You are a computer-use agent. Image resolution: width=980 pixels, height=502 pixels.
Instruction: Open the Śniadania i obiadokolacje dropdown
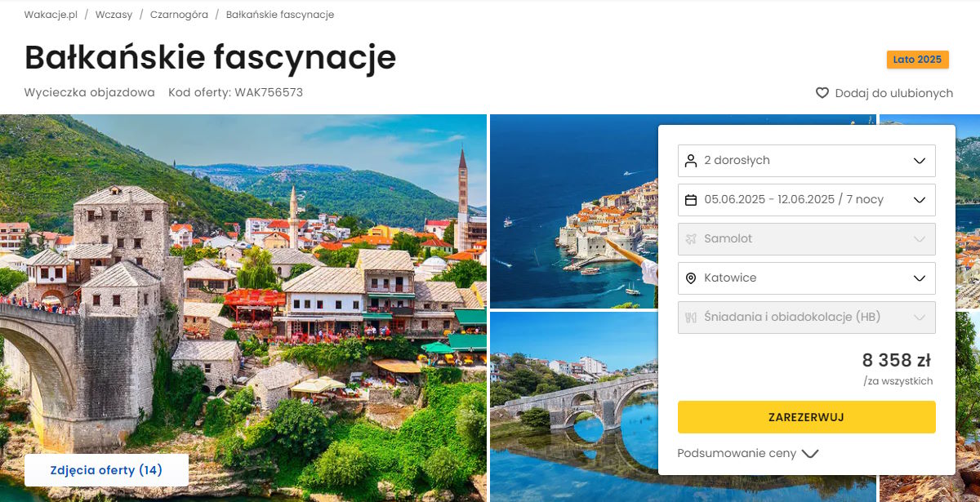807,318
